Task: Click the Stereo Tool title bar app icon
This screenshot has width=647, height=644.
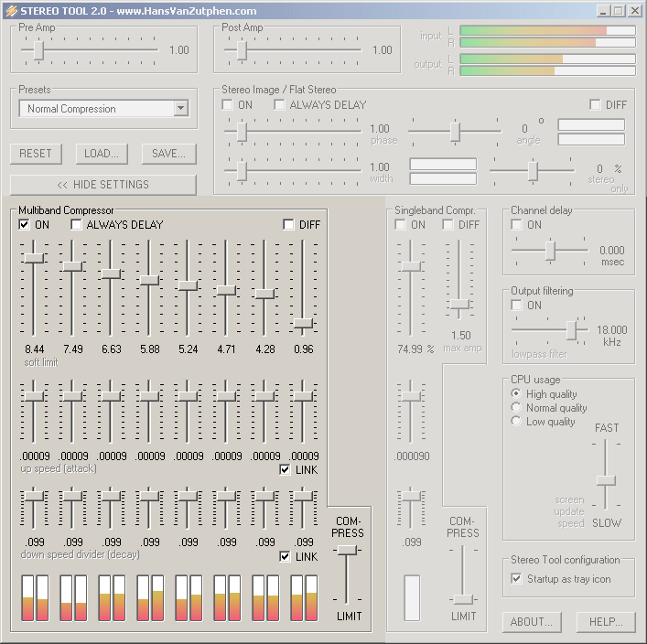Action: click(x=12, y=10)
